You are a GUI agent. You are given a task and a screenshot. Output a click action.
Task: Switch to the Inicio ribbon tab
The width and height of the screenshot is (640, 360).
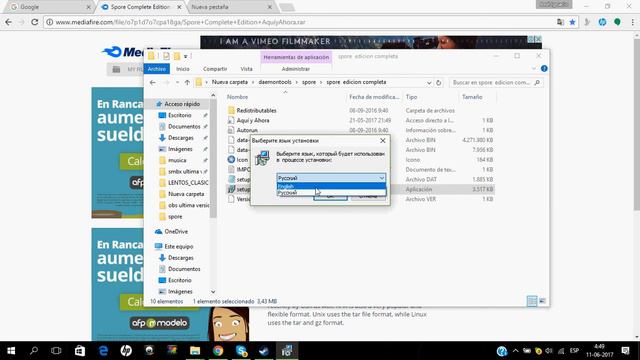tap(182, 69)
